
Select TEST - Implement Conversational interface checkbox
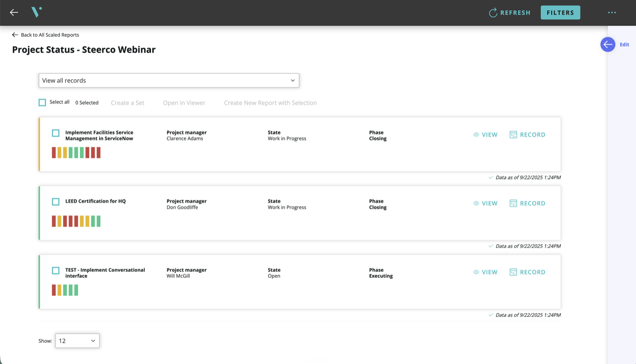(x=55, y=271)
